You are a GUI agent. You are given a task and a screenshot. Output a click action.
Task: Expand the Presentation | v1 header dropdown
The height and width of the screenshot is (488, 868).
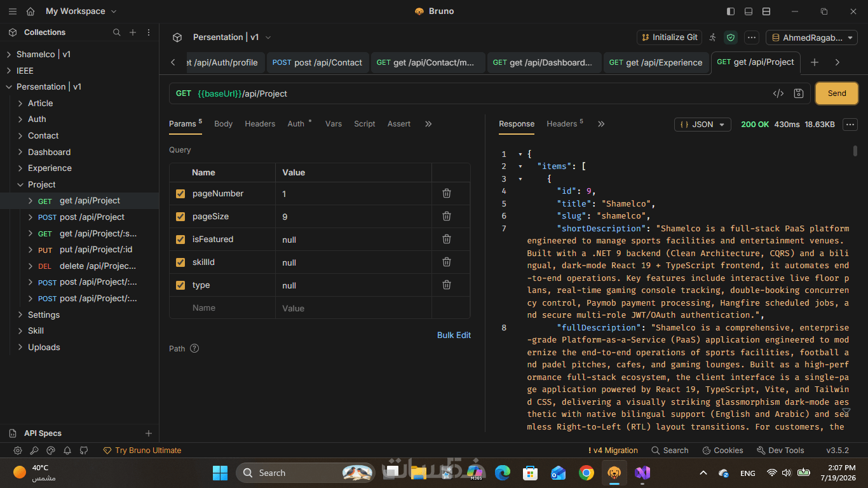tap(232, 37)
